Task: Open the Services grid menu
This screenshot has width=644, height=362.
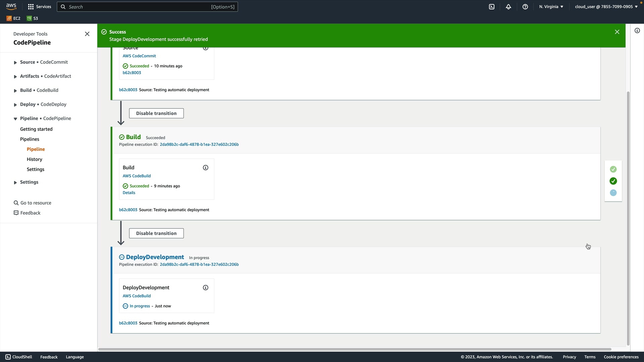Action: click(39, 7)
